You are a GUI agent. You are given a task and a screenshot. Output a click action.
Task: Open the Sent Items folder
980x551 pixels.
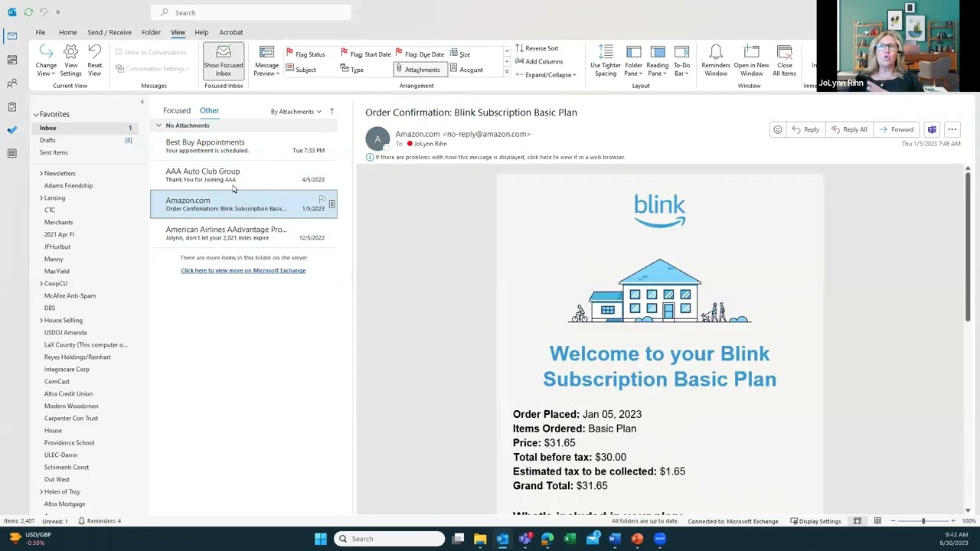point(54,152)
